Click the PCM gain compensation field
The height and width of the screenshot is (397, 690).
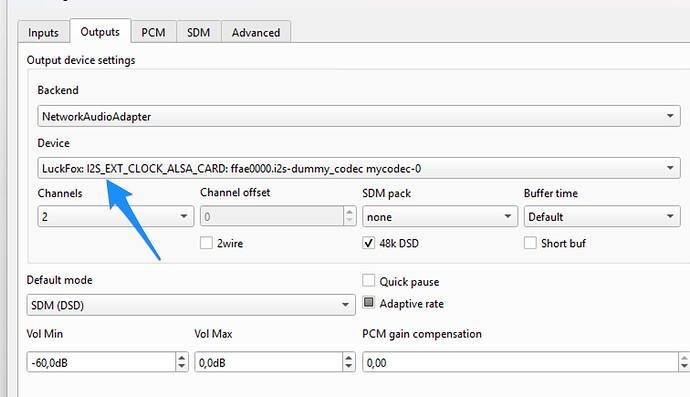tap(520, 362)
